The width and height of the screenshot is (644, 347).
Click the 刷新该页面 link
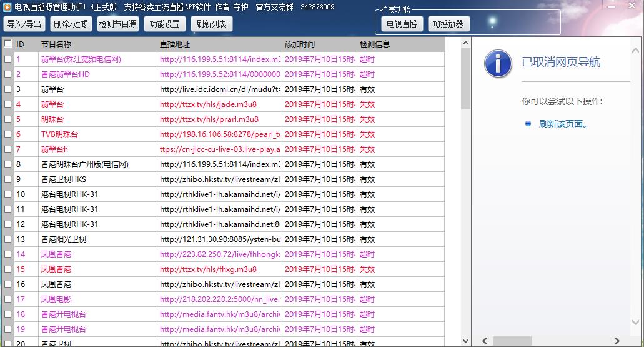(x=563, y=124)
